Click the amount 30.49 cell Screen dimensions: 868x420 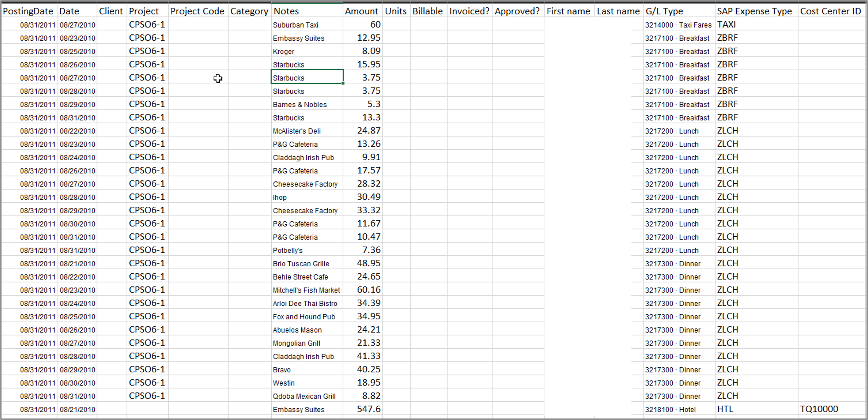coord(363,197)
